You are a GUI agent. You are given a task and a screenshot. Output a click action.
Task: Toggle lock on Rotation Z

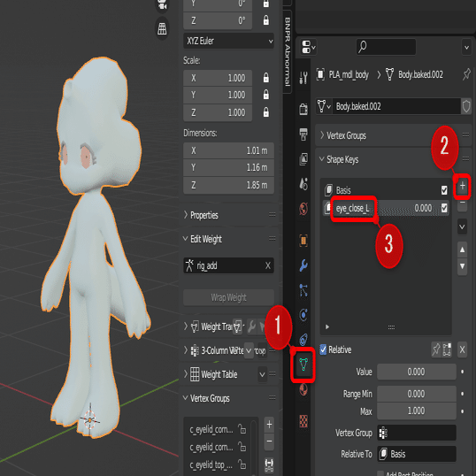[266, 20]
